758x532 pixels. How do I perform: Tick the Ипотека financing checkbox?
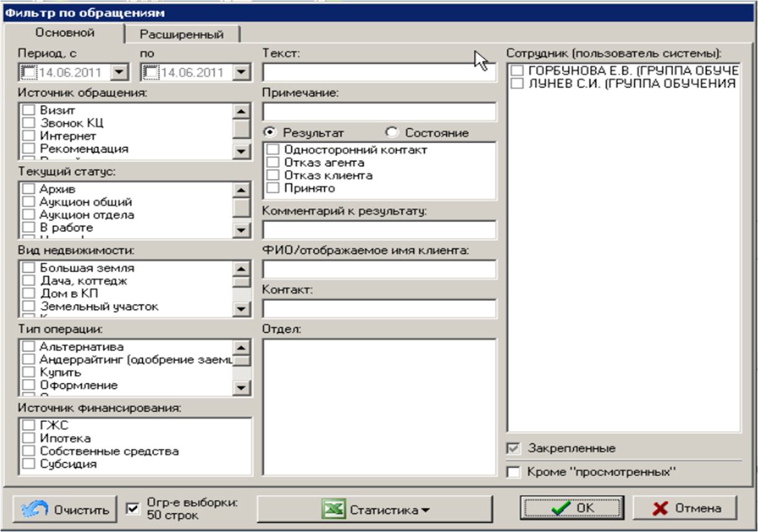[x=29, y=438]
